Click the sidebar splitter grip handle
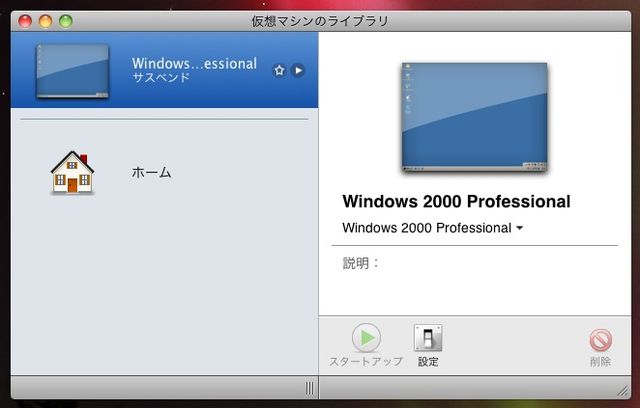Screen dimensions: 640x408 click(310, 388)
